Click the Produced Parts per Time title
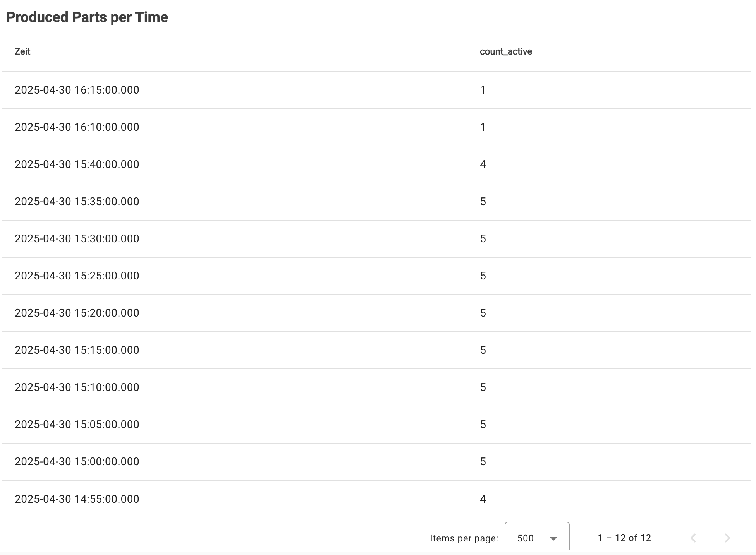Screen dimensions: 756x555 coord(87,17)
